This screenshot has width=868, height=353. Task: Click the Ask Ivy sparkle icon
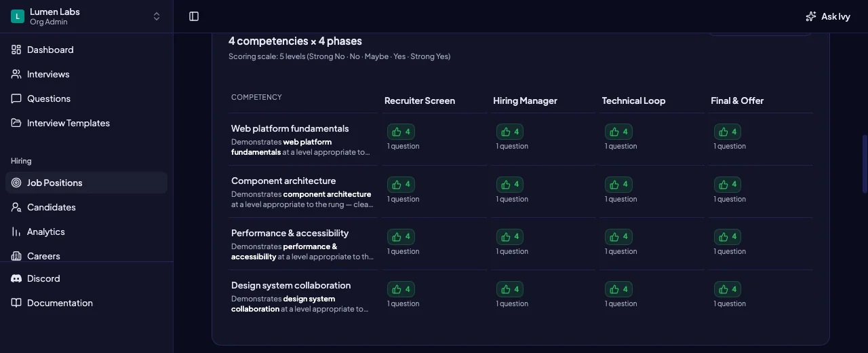811,16
